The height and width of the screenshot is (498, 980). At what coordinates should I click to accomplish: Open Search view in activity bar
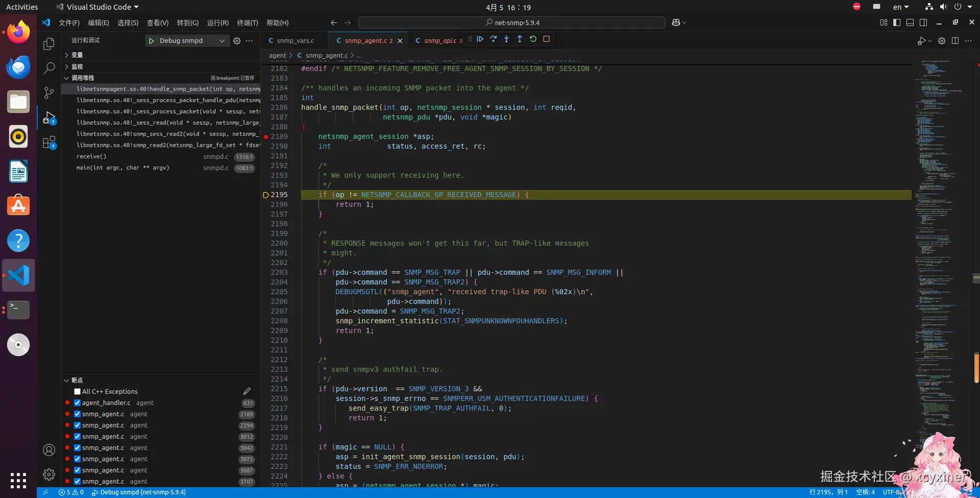(x=49, y=68)
